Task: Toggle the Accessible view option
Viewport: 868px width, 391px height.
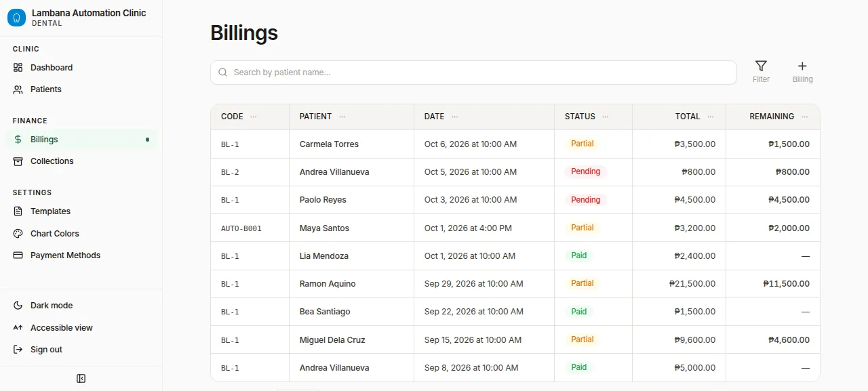Action: point(81,328)
